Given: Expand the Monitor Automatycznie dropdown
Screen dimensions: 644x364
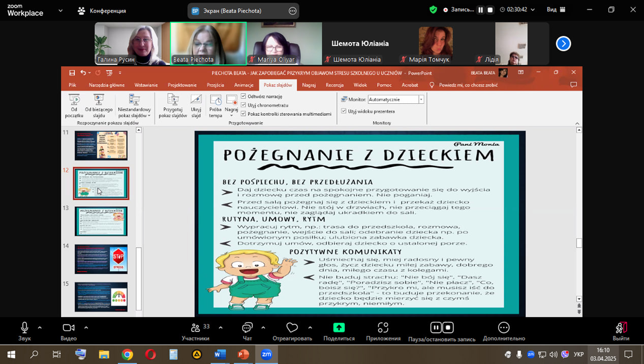Looking at the screenshot, I should 421,100.
